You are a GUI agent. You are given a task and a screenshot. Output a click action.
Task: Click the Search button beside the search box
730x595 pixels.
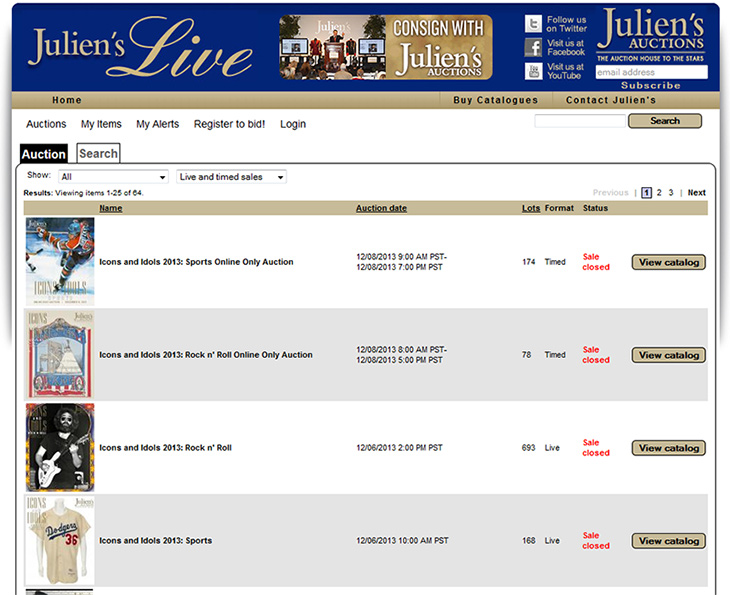pos(664,121)
